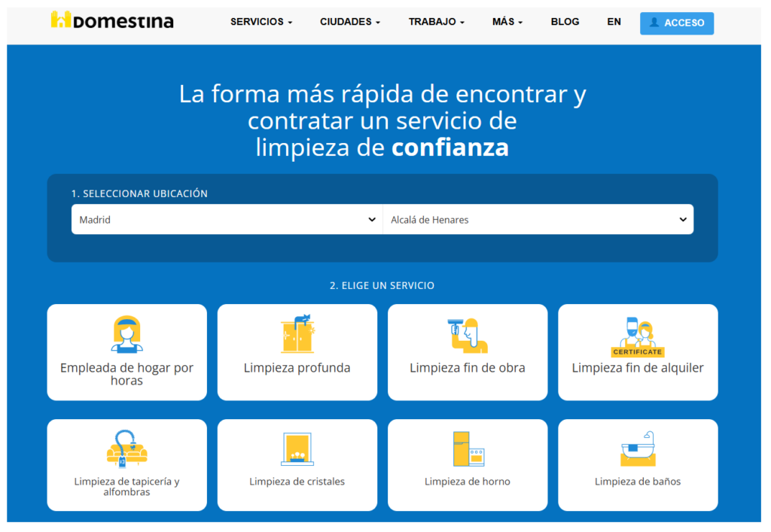Click the Limpieza de cristales window icon
The width and height of the screenshot is (771, 532).
tap(297, 449)
